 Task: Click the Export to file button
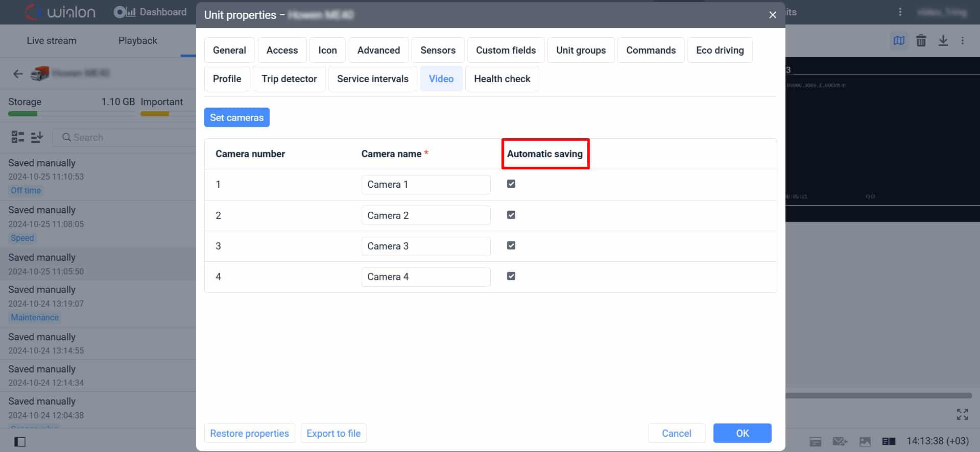click(x=333, y=433)
